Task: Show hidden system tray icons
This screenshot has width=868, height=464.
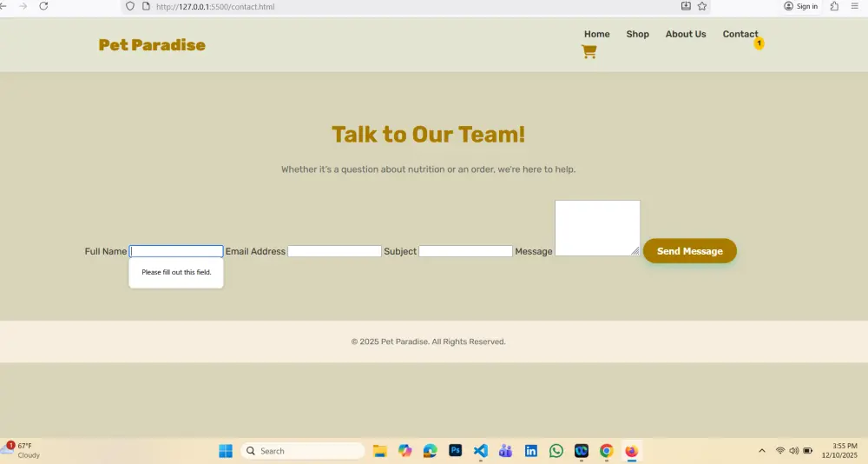Action: (x=762, y=451)
